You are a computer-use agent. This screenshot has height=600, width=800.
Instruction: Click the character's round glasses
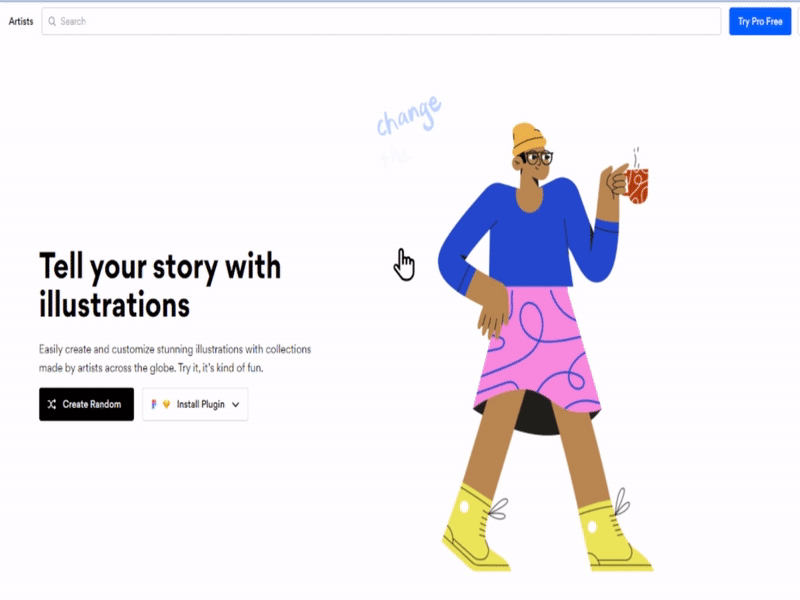(540, 158)
